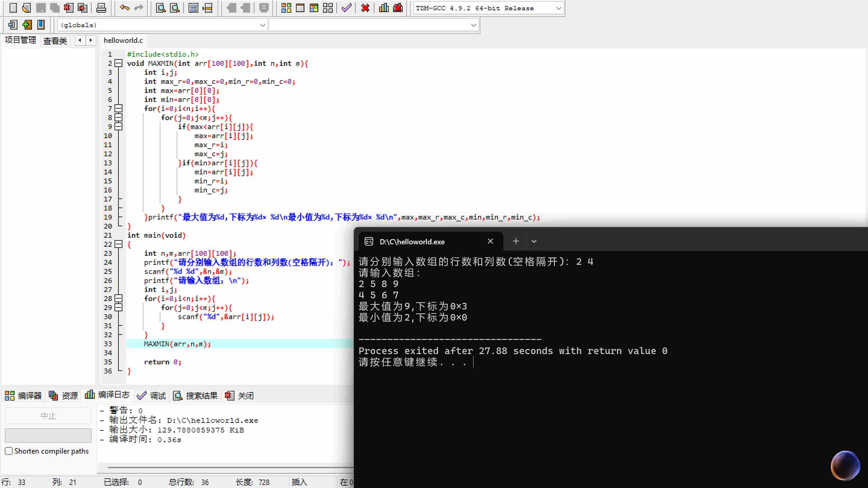
Task: Click the bar chart profile analysis icon
Action: (x=384, y=8)
